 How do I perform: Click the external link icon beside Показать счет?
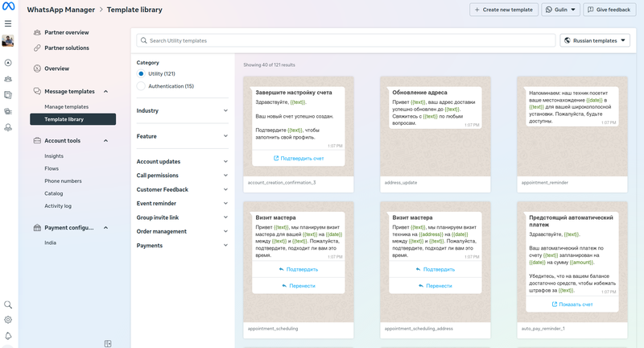point(554,304)
